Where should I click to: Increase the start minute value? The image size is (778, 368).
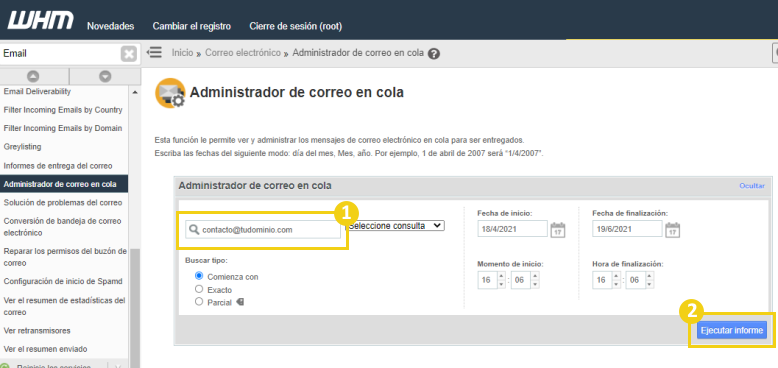coord(535,276)
